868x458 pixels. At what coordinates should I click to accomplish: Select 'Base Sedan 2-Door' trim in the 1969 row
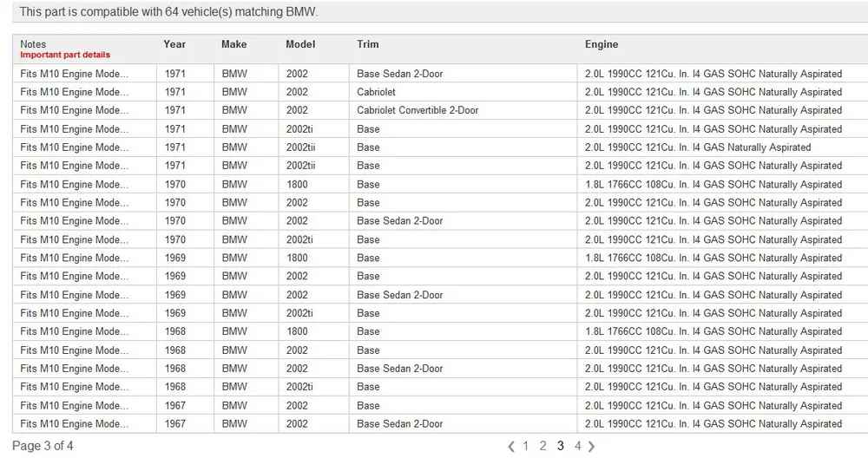point(399,295)
